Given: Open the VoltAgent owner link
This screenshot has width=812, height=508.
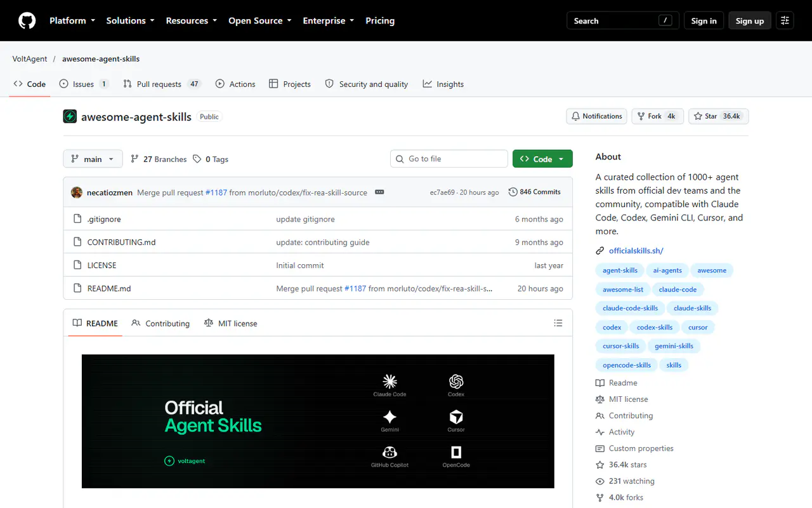Looking at the screenshot, I should pyautogui.click(x=30, y=58).
